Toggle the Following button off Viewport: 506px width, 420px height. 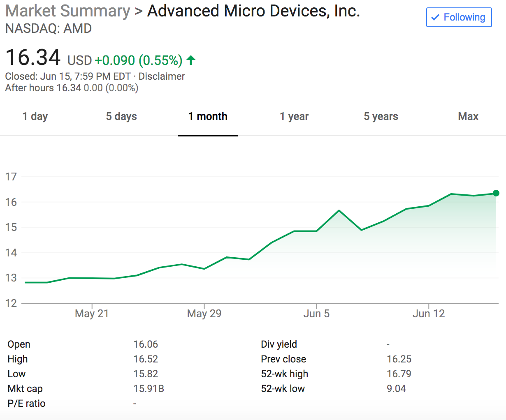coord(459,17)
